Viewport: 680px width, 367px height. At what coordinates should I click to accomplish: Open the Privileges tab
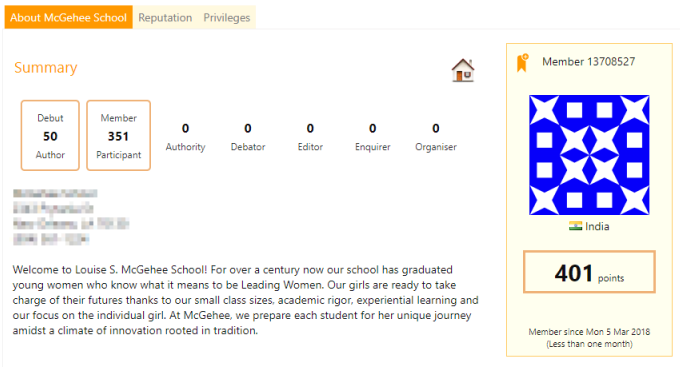coord(227,17)
